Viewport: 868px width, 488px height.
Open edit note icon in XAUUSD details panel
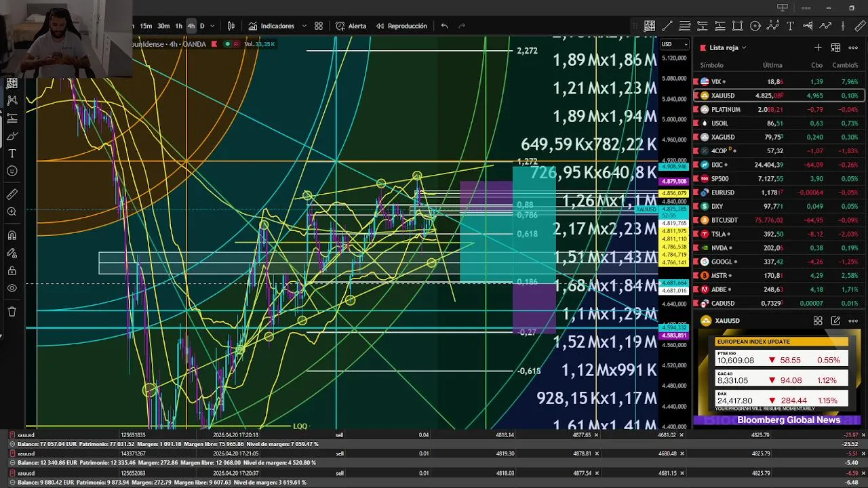pyautogui.click(x=835, y=321)
